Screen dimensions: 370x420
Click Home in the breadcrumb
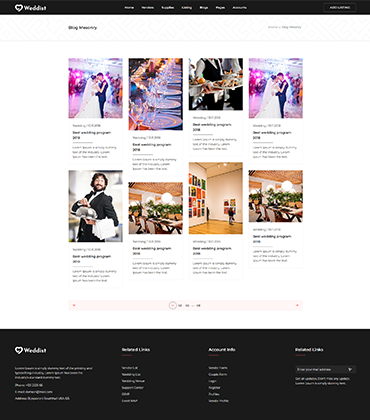[272, 27]
